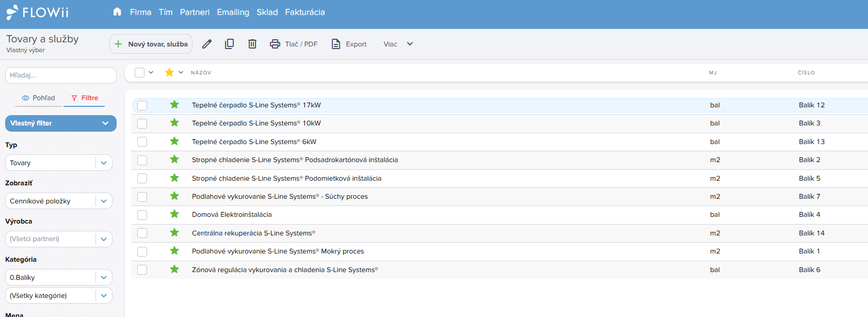The height and width of the screenshot is (317, 868).
Task: Click in the Hľadaj search field
Action: pos(61,75)
